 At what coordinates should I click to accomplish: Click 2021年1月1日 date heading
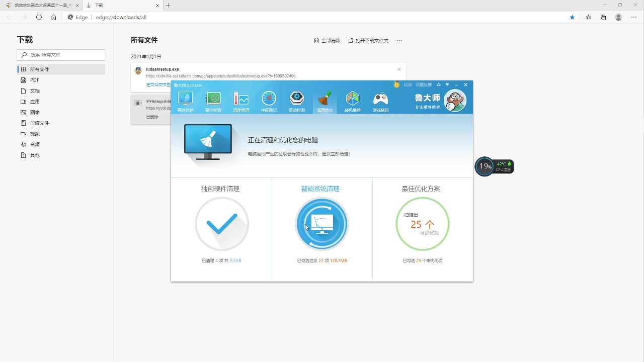point(146,57)
